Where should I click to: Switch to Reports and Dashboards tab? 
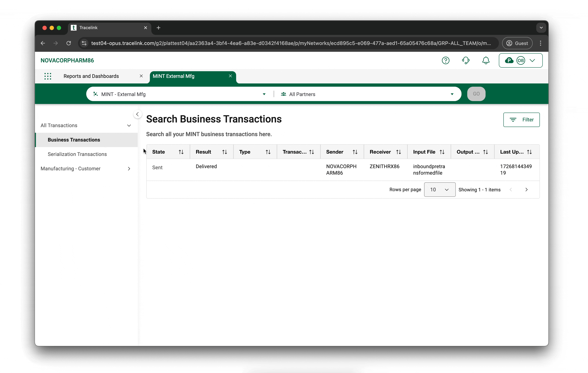[x=91, y=76]
